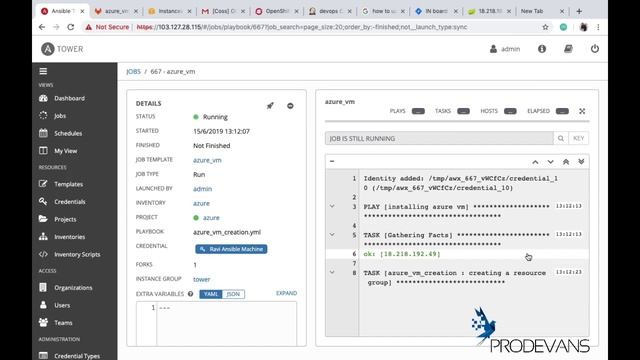Click the job output search field
The width and height of the screenshot is (640, 360).
pos(439,138)
